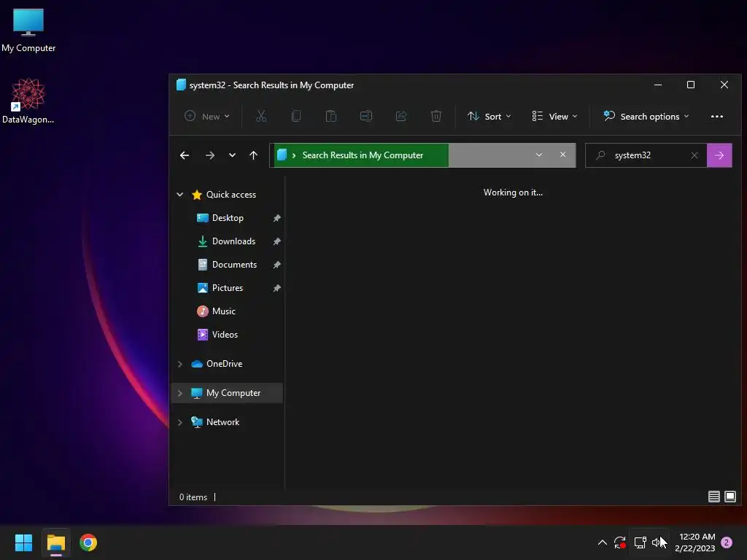Select Network in the sidebar
Screen dimensions: 747x560
(222, 422)
